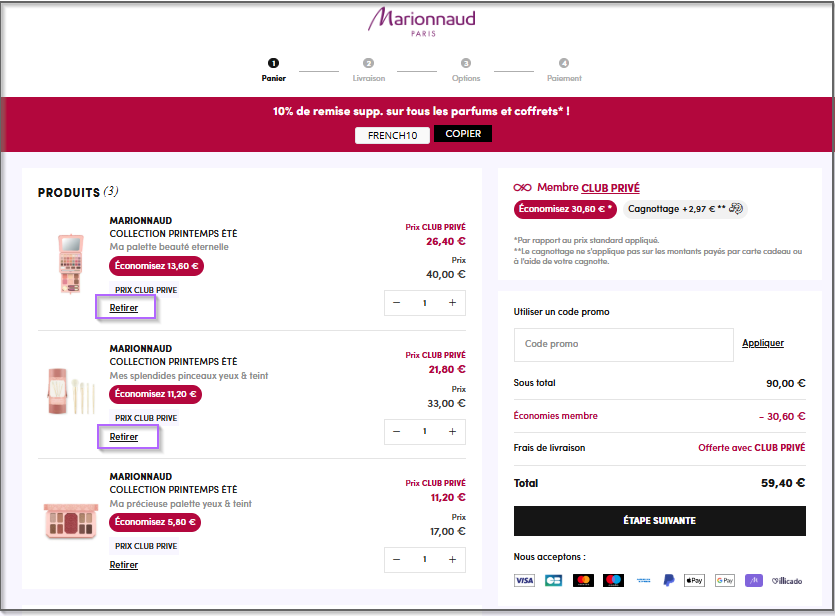
Task: Select the purple payment icon beside Google Pay
Action: pyautogui.click(x=754, y=580)
